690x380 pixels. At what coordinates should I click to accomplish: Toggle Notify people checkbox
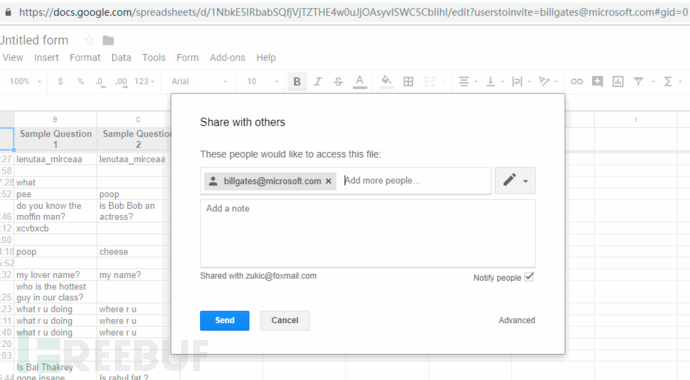point(529,277)
